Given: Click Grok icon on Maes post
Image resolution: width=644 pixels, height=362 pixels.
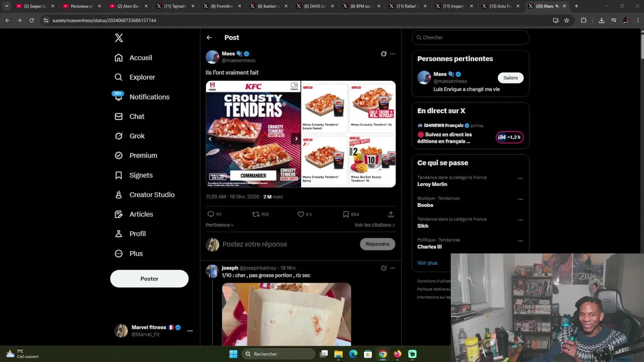Looking at the screenshot, I should point(384,54).
